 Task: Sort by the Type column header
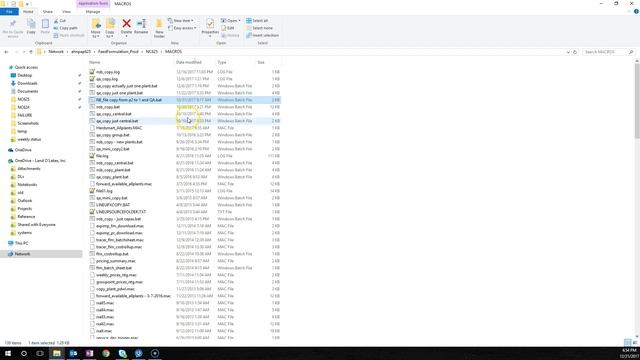(x=222, y=62)
